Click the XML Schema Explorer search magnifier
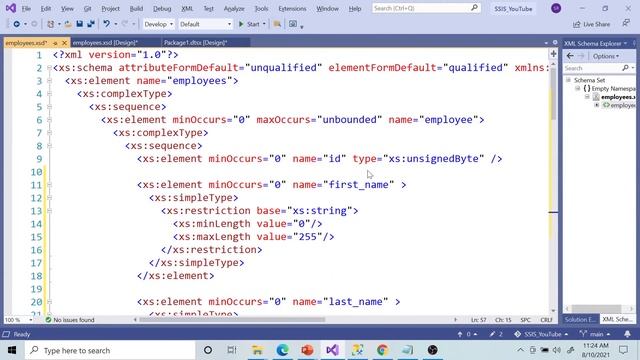This screenshot has width=640, height=360. 625,68
